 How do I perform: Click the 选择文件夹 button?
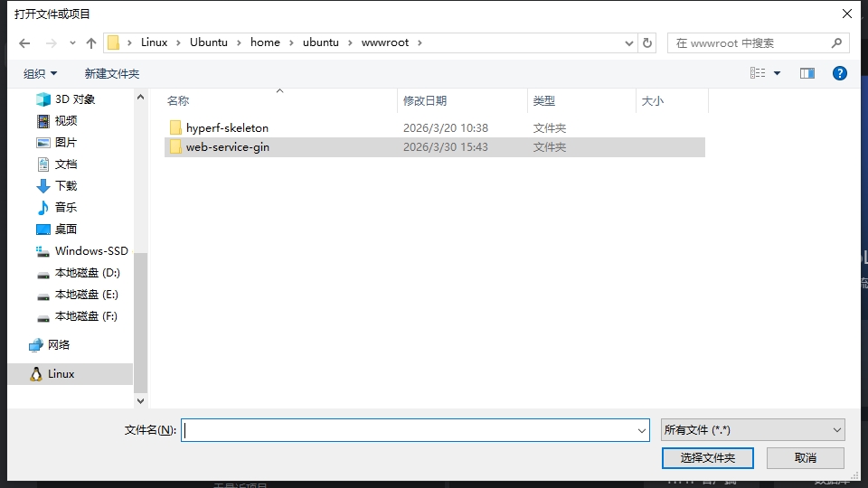707,458
